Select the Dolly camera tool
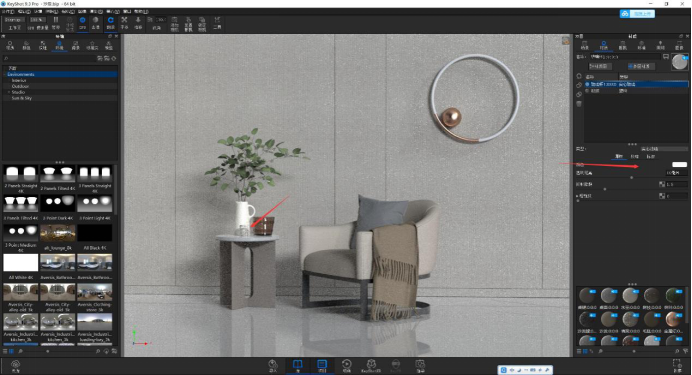 click(x=138, y=22)
